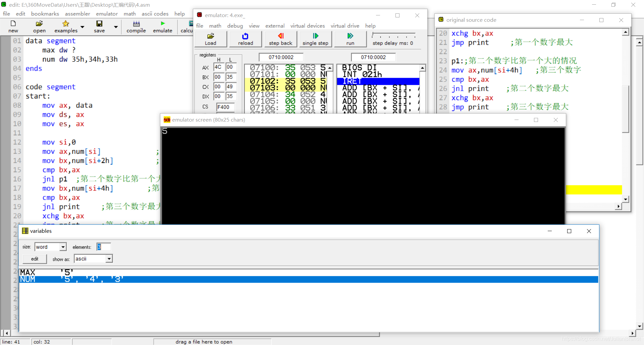Open the editor help menu
This screenshot has height=345, width=644.
pos(179,14)
